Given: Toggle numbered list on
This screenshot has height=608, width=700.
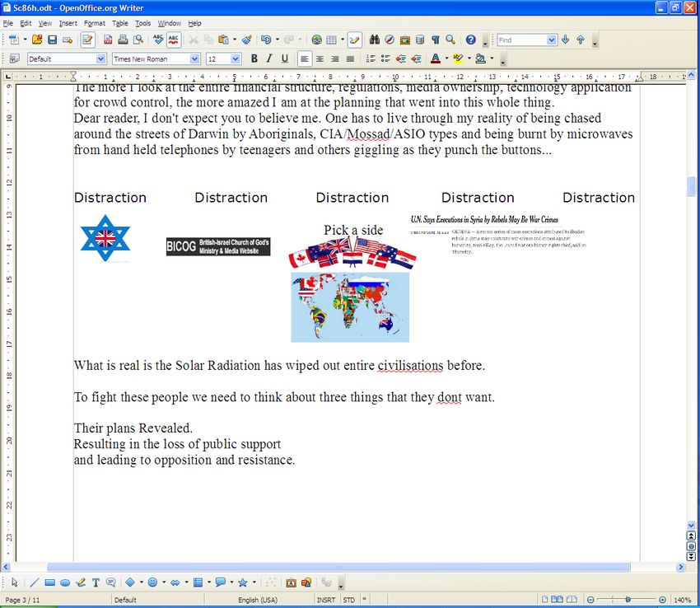Looking at the screenshot, I should pyautogui.click(x=370, y=58).
